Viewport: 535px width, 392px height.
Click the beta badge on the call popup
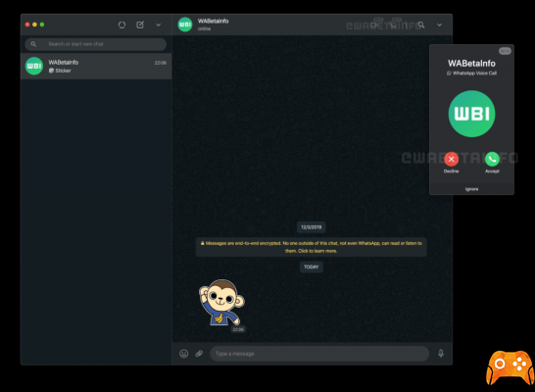click(505, 51)
